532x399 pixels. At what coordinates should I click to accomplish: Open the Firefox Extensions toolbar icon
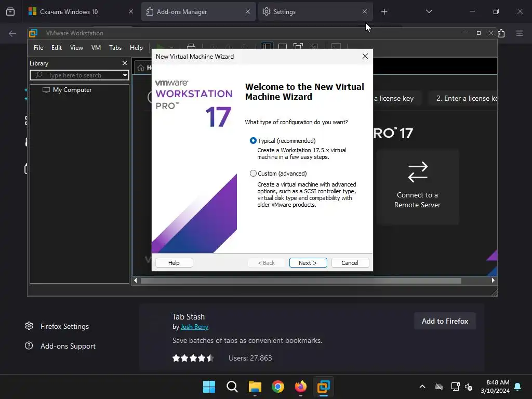(501, 33)
